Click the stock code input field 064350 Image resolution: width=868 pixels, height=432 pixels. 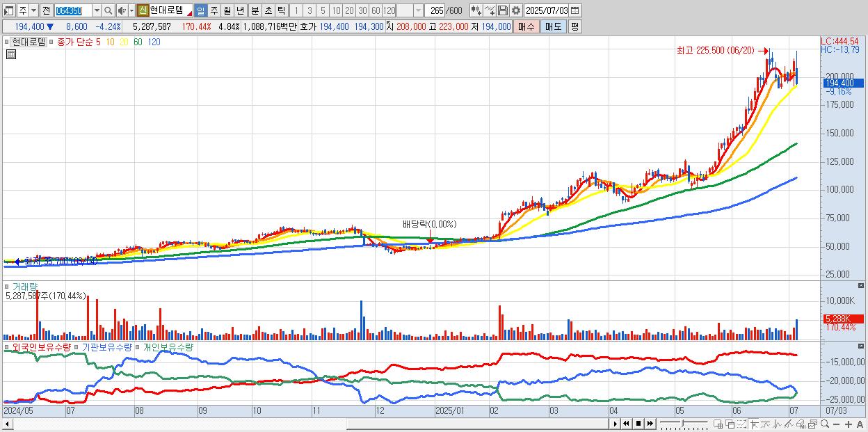click(73, 10)
